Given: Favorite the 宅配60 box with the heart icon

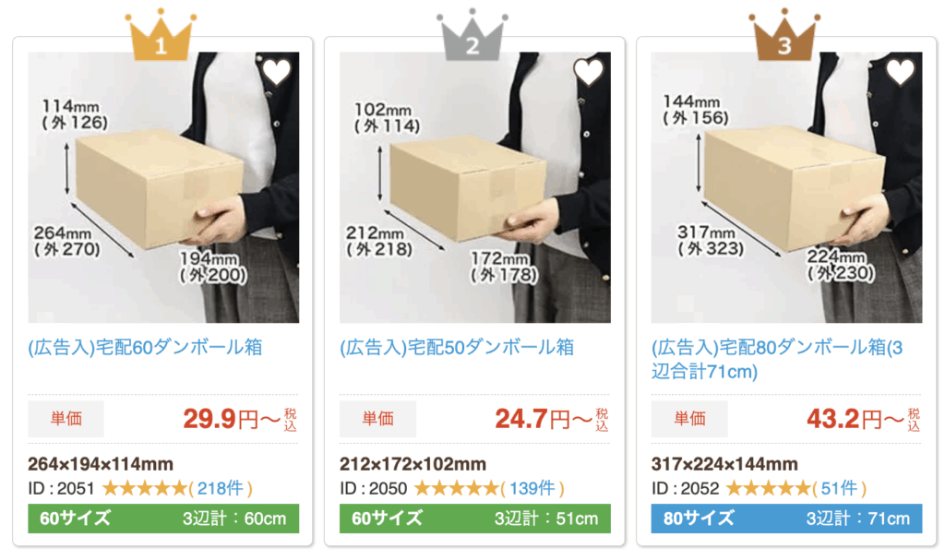Looking at the screenshot, I should [x=277, y=72].
